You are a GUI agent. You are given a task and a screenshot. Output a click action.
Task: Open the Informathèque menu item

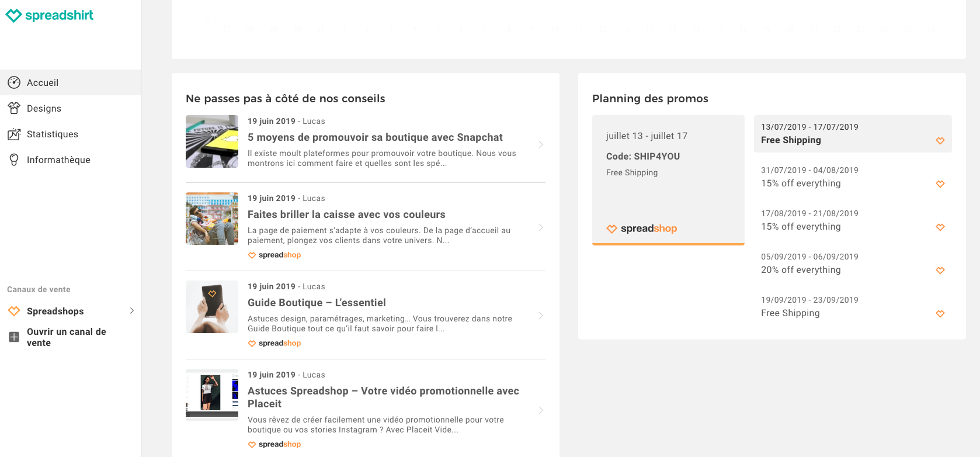tap(58, 160)
